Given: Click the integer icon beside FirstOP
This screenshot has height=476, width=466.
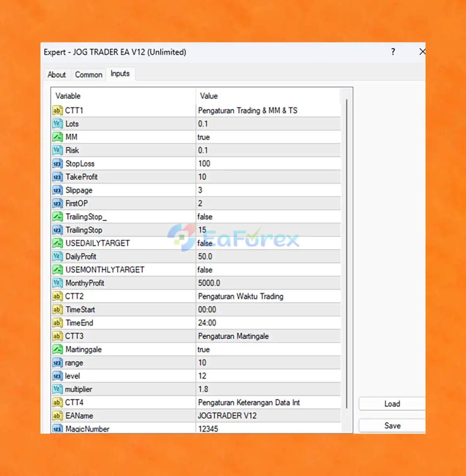Looking at the screenshot, I should click(57, 204).
